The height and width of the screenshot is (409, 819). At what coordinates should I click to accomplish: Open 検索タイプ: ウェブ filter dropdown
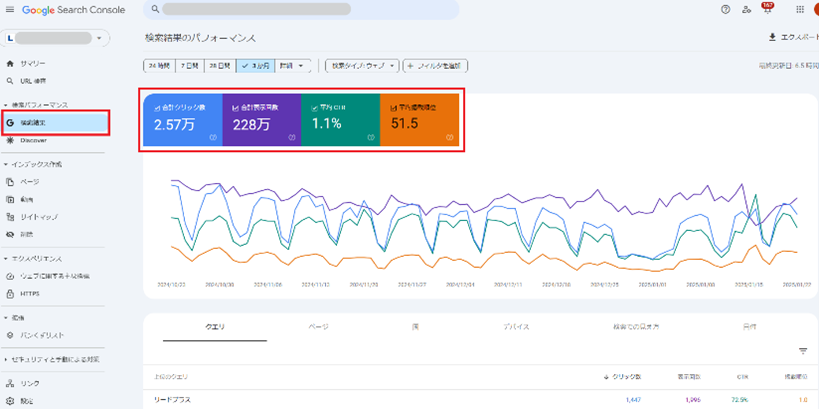coord(362,66)
